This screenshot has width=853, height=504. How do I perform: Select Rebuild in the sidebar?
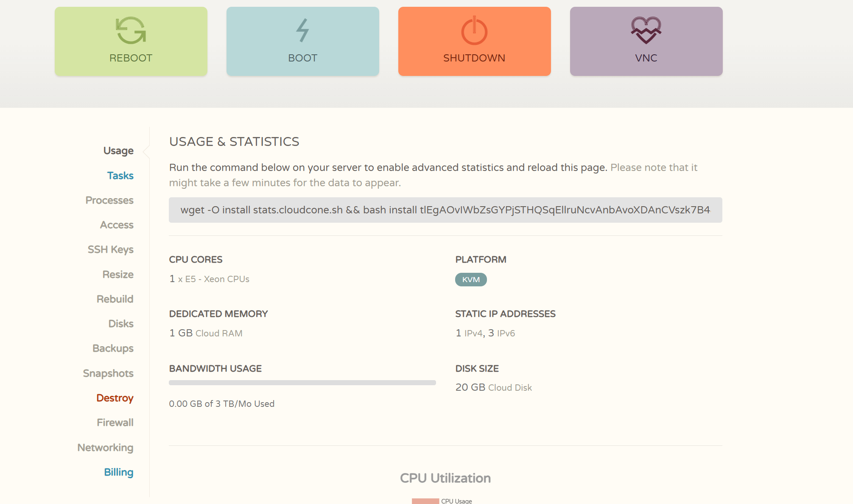pos(115,299)
